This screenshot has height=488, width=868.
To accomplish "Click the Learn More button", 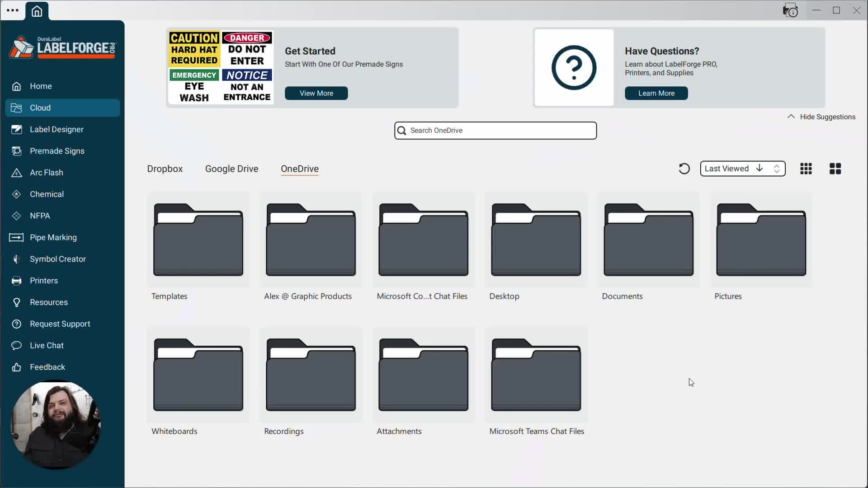I will (x=656, y=94).
